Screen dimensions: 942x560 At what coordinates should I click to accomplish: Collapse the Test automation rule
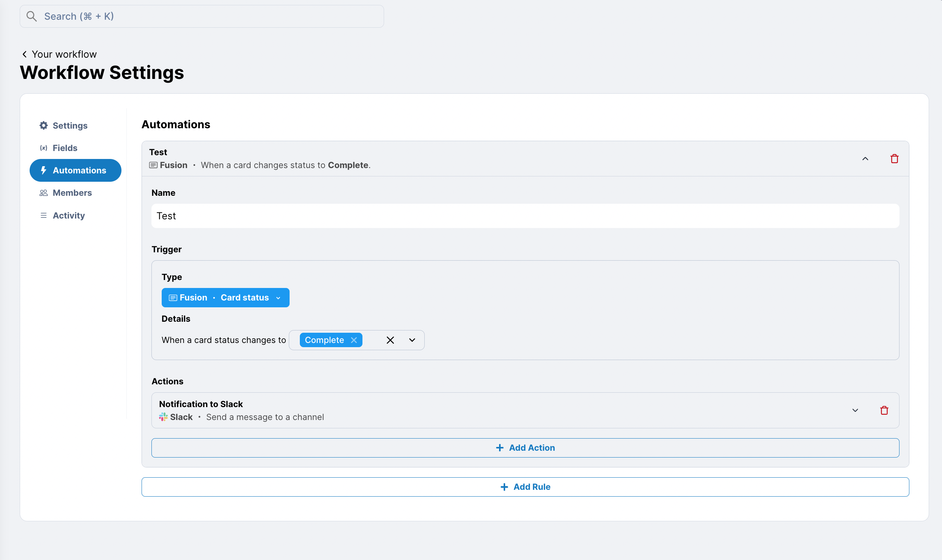pos(865,159)
